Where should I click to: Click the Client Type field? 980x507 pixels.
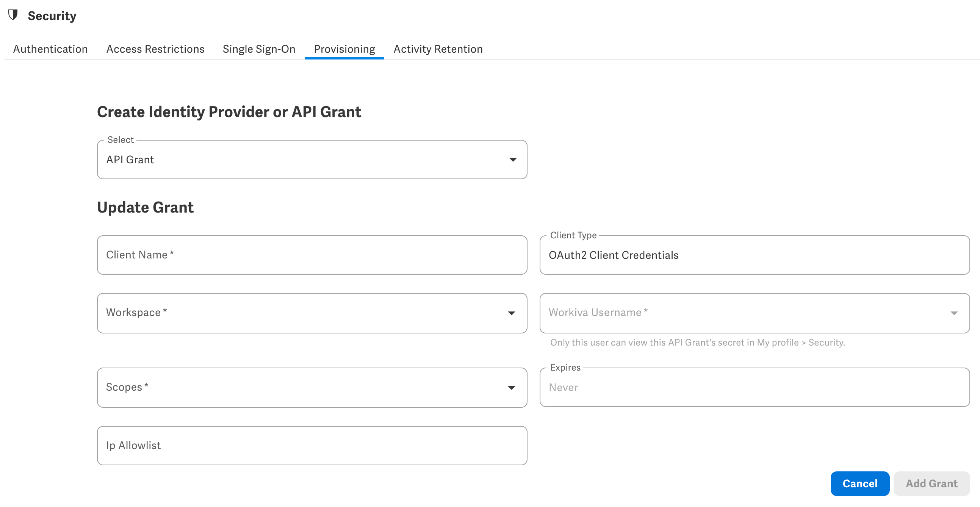755,255
